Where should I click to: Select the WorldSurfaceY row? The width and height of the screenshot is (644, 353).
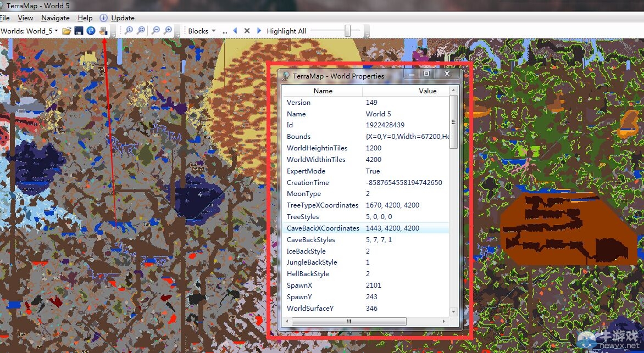click(365, 308)
